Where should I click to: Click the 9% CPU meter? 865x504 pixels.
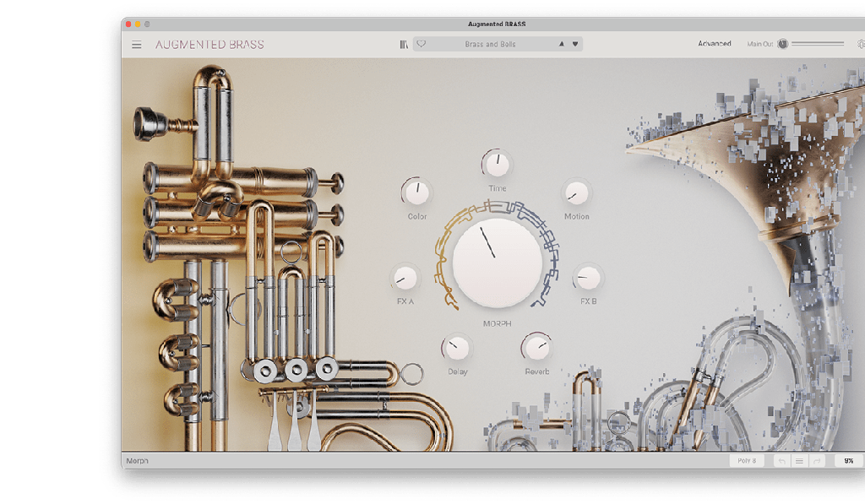pos(848,461)
